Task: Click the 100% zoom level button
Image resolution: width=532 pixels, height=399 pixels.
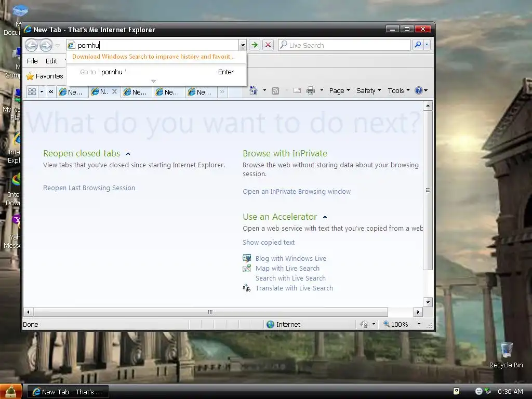Action: [x=395, y=324]
